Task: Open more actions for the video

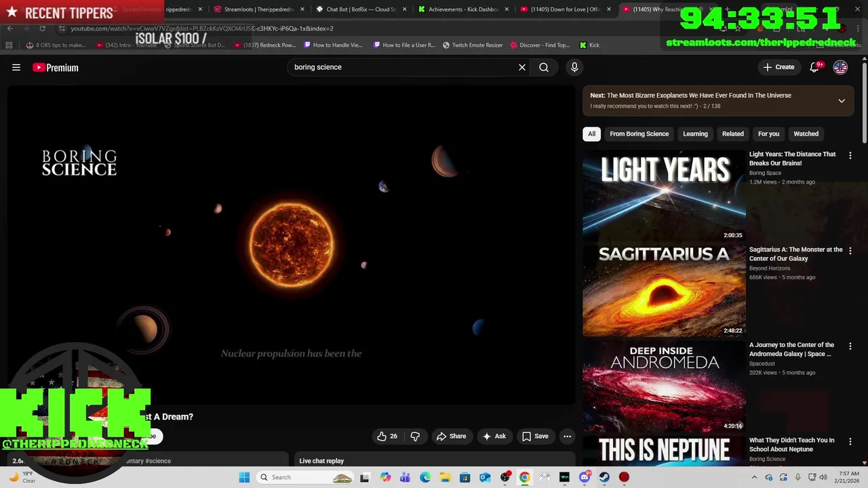Action: (568, 436)
